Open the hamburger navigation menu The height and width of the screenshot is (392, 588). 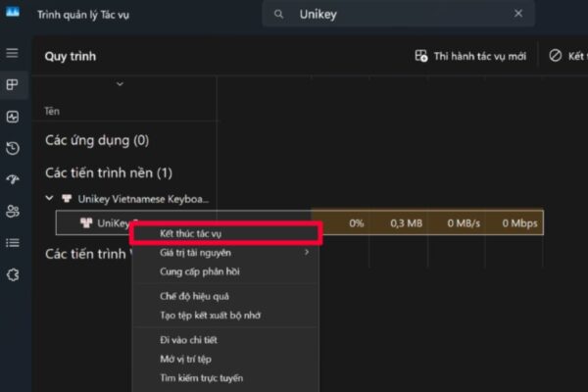(12, 53)
